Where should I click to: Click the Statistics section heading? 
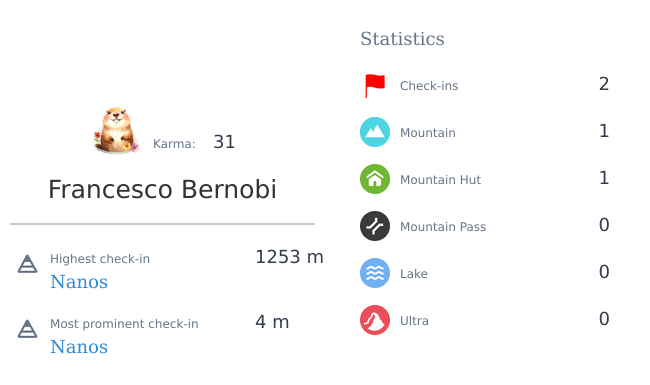[402, 39]
